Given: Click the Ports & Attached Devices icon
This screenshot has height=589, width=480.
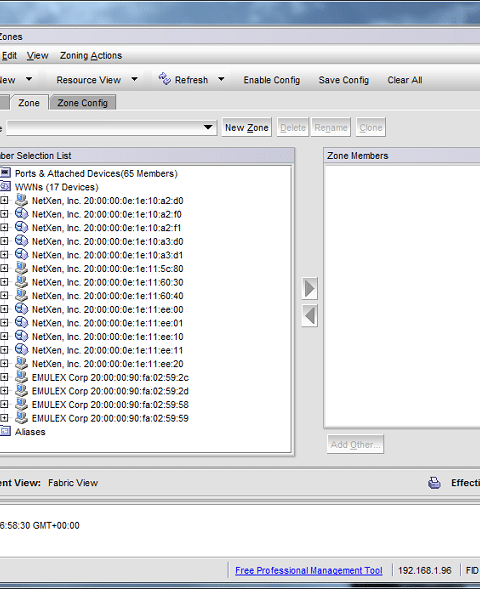Looking at the screenshot, I should [x=5, y=173].
